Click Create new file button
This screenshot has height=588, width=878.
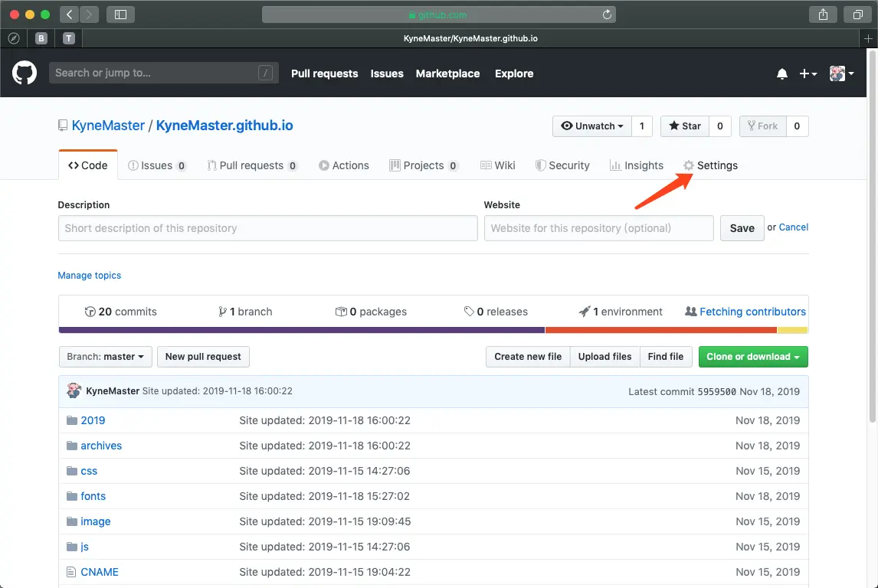click(528, 356)
